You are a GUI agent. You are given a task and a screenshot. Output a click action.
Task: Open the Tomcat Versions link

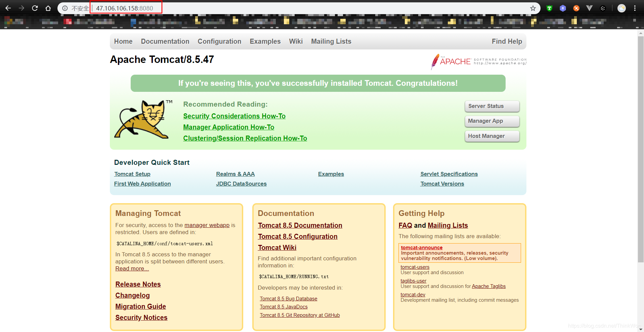(x=442, y=184)
